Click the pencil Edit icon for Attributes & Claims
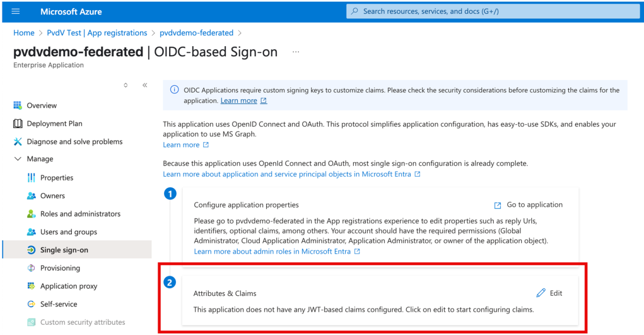Image resolution: width=644 pixels, height=335 pixels. tap(541, 293)
